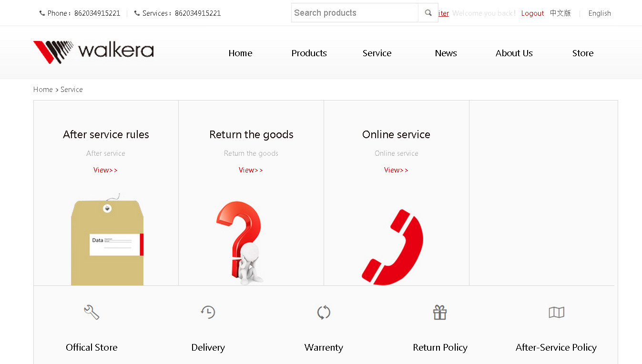Click the gray Return the goods subtitle
Image resolution: width=642 pixels, height=364 pixels.
251,153
